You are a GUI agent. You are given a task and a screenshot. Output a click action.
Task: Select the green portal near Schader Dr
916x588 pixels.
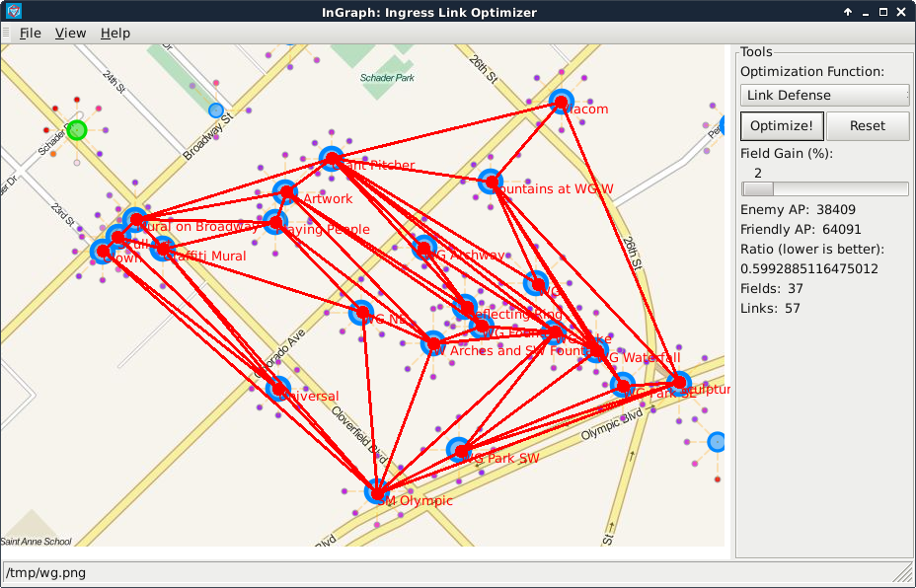pyautogui.click(x=77, y=130)
